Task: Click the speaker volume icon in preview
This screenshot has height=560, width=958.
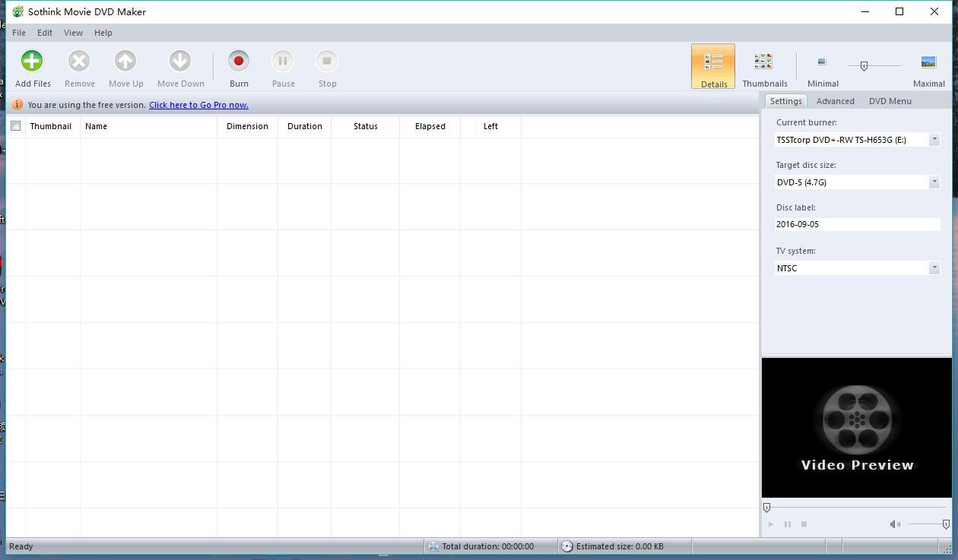Action: click(895, 524)
